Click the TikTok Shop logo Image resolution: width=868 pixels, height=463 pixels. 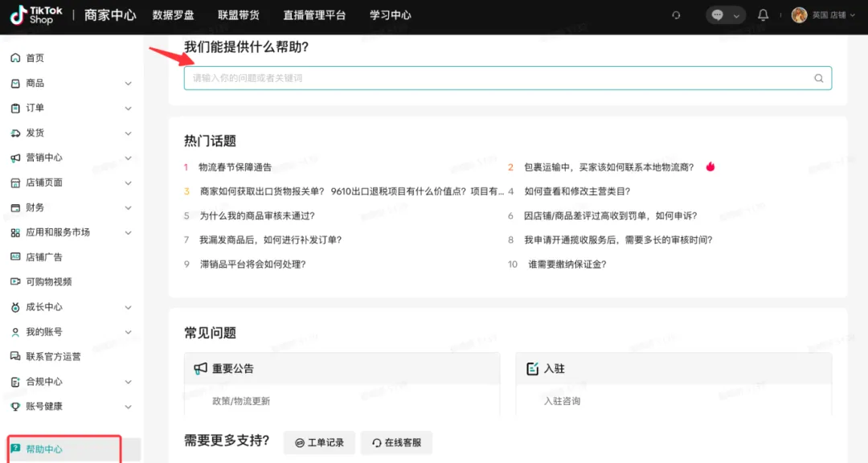(x=36, y=15)
